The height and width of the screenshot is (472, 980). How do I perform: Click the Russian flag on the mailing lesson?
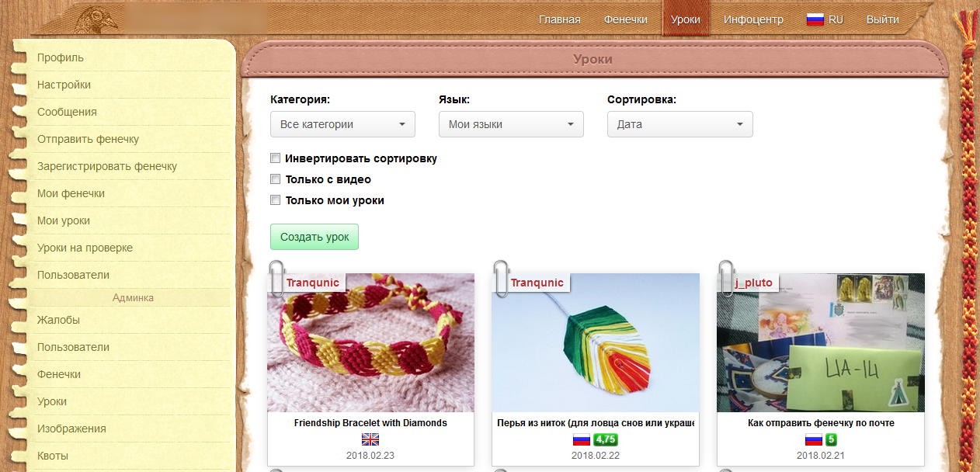(x=813, y=438)
